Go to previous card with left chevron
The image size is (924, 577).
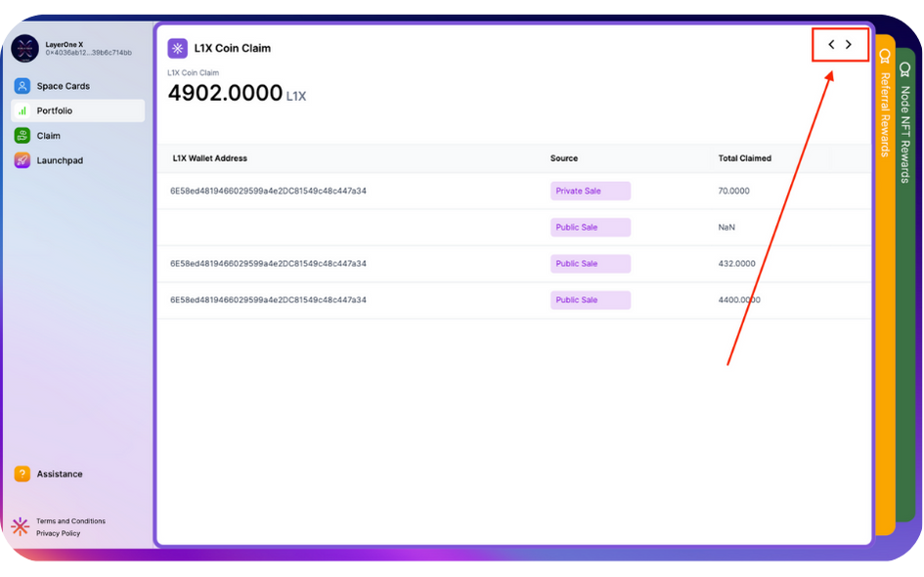[831, 44]
